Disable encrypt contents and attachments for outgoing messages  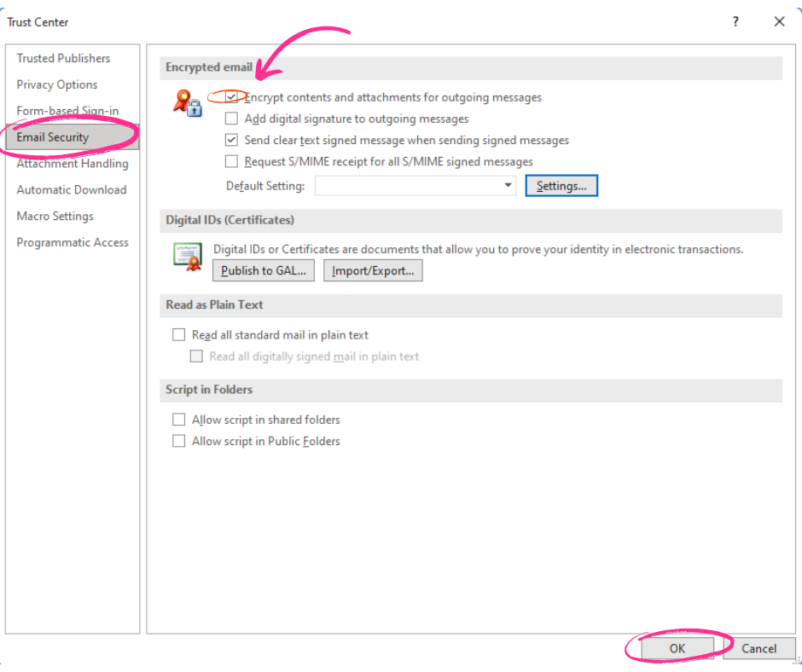coord(230,96)
